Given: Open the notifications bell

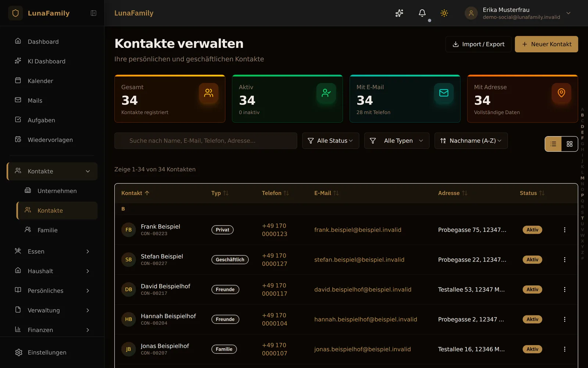Looking at the screenshot, I should coord(422,13).
